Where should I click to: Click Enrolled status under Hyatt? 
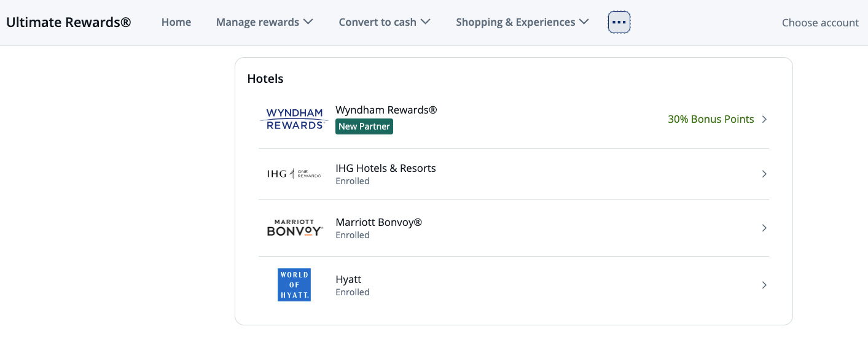[x=353, y=292]
